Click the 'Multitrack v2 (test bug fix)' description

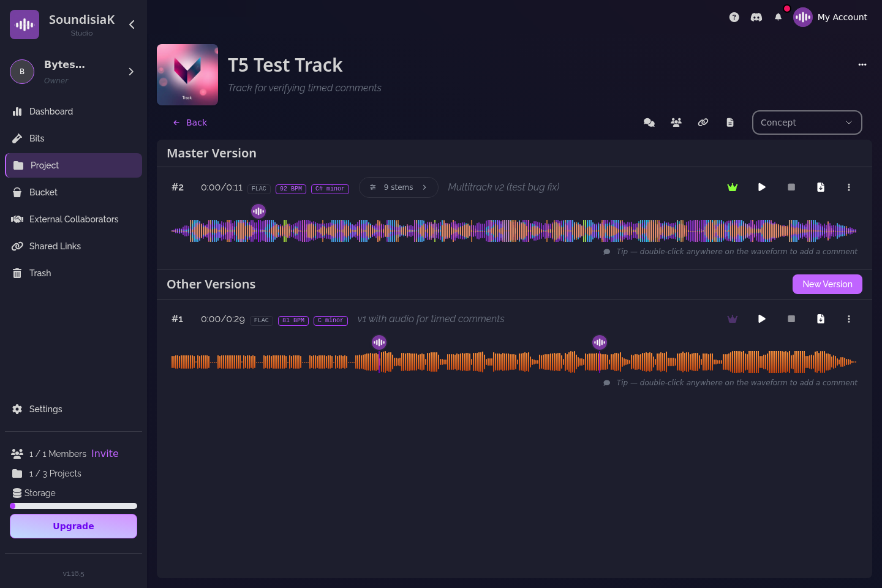pos(503,187)
